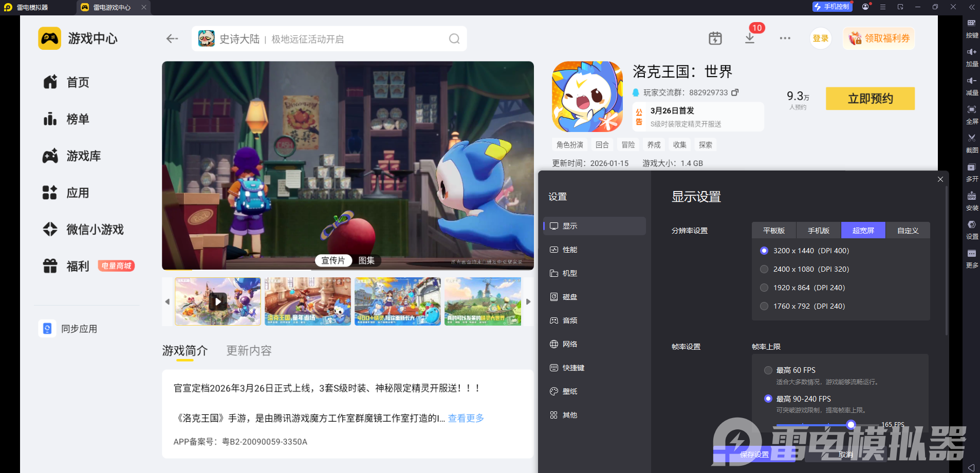
Task: Click the 立即预约 reserve button
Action: click(870, 99)
